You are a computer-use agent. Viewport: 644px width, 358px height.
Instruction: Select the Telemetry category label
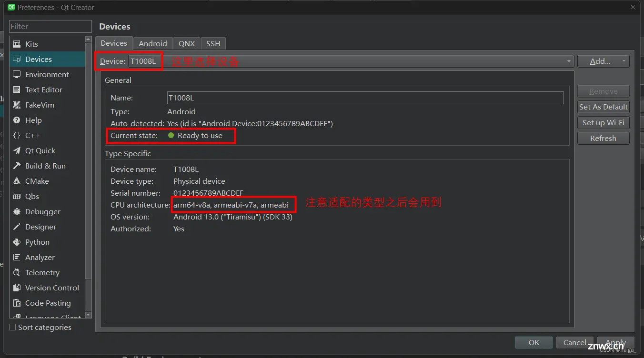tap(42, 272)
